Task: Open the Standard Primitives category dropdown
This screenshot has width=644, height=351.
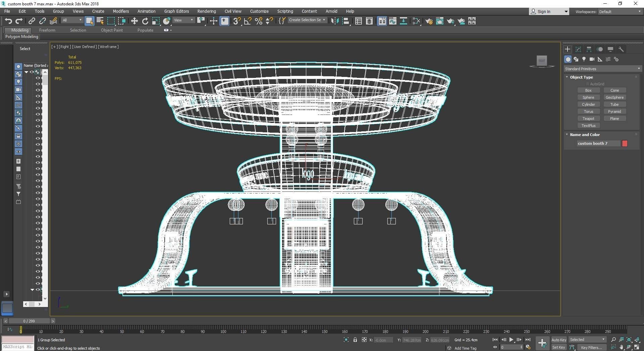Action: point(602,69)
